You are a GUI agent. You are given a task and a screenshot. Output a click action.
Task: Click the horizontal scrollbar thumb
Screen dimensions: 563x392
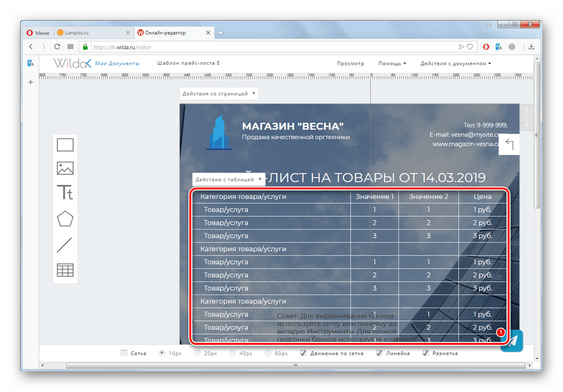tap(296, 366)
